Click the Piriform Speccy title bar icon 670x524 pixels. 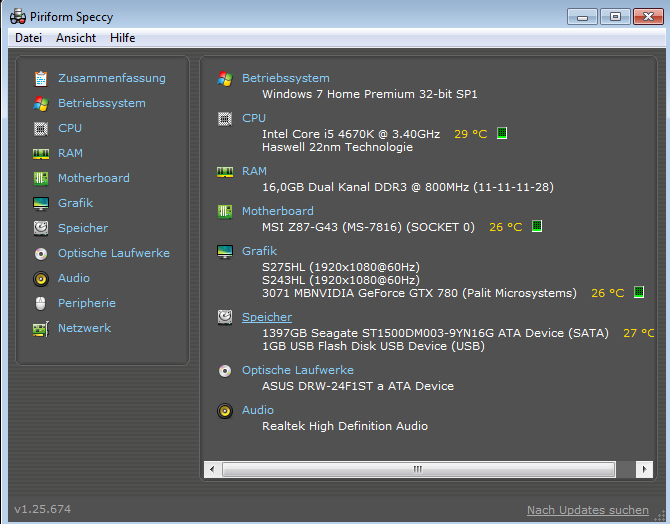point(18,17)
